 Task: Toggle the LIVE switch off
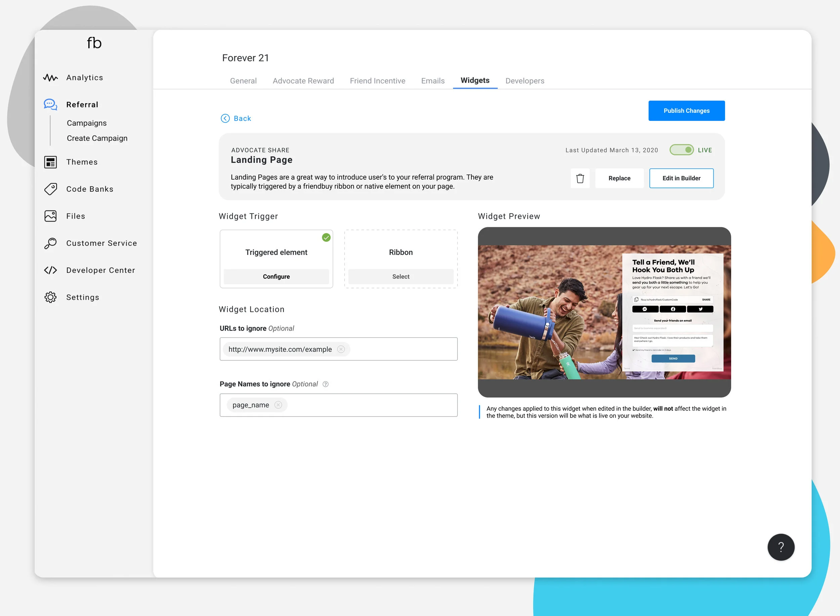click(681, 150)
